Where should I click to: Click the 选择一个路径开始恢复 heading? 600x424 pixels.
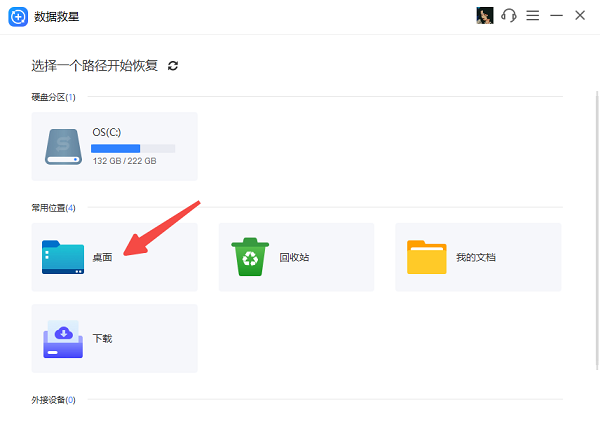coord(94,66)
